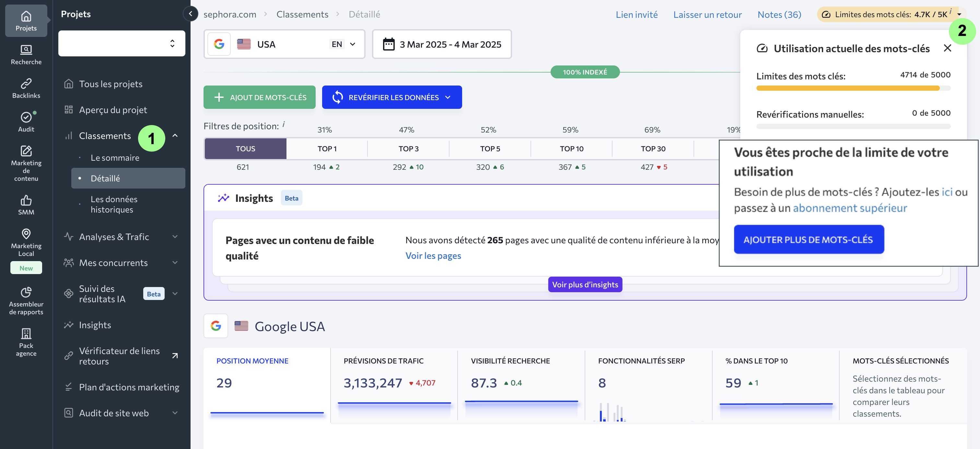Click the Google logo next to Google USA
Viewport: 980px width, 449px height.
pos(216,326)
